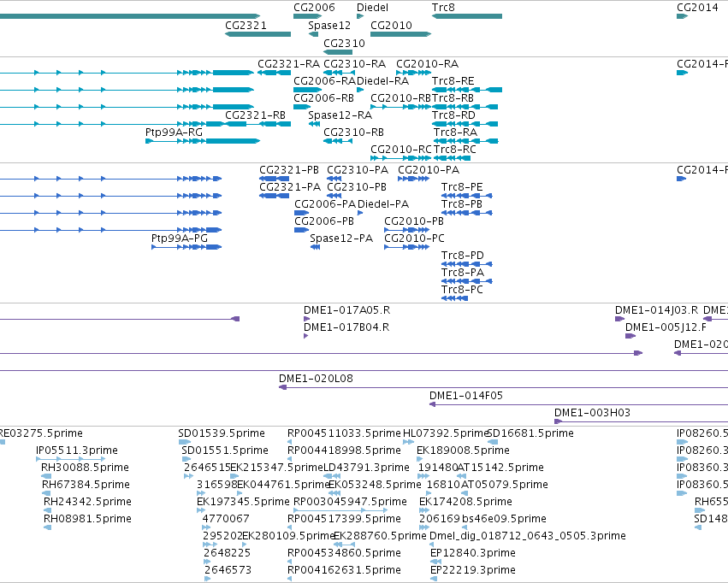
Task: Click the Trc8-PE protein label
Action: 462,187
